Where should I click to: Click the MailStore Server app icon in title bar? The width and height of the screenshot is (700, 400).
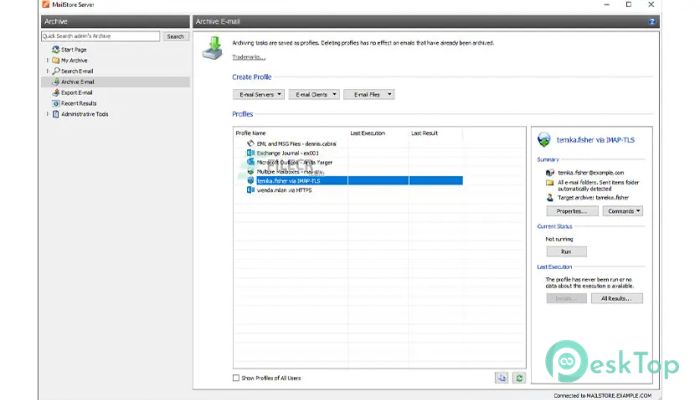[x=46, y=4]
